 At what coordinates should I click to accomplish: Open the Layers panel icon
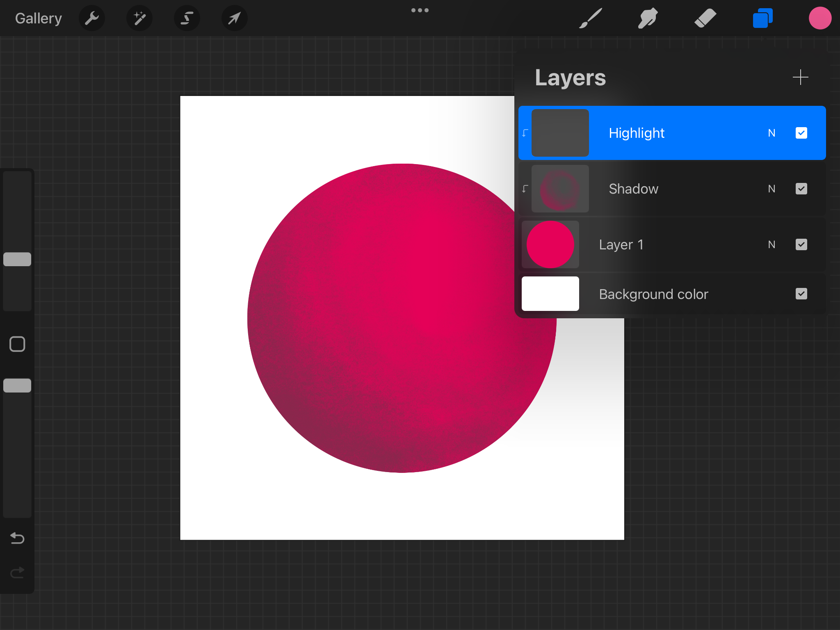pyautogui.click(x=762, y=18)
